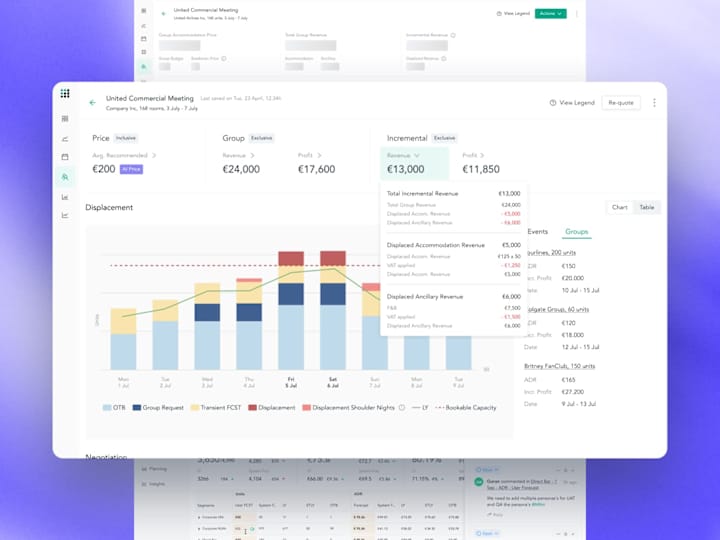The image size is (720, 540).
Task: Click back arrow in background window header
Action: click(163, 14)
